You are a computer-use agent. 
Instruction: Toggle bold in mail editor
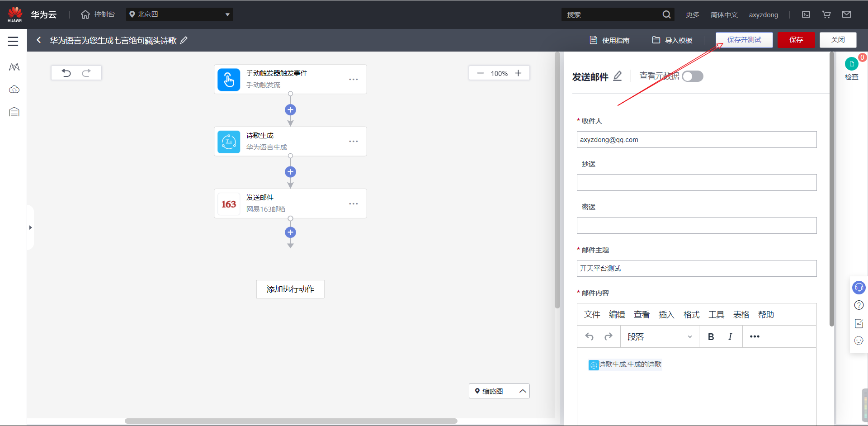(x=711, y=336)
